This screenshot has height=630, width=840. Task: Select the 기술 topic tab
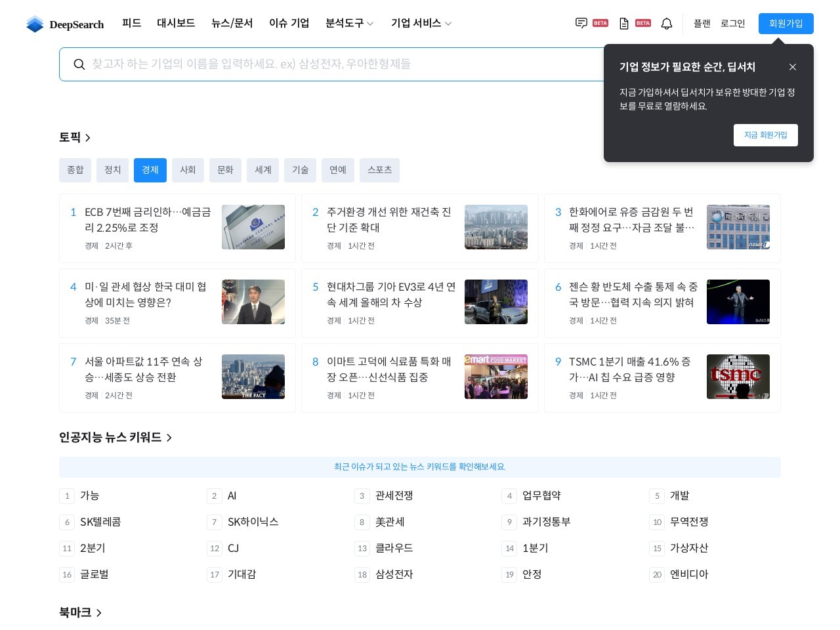pos(301,170)
